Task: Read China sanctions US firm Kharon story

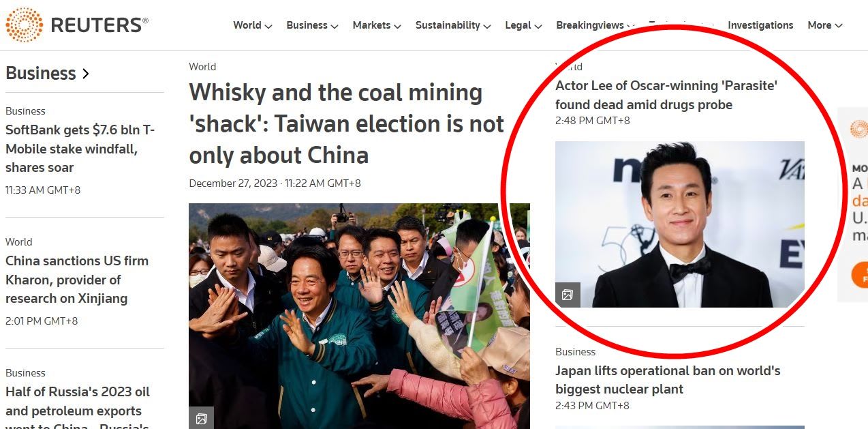Action: point(77,280)
